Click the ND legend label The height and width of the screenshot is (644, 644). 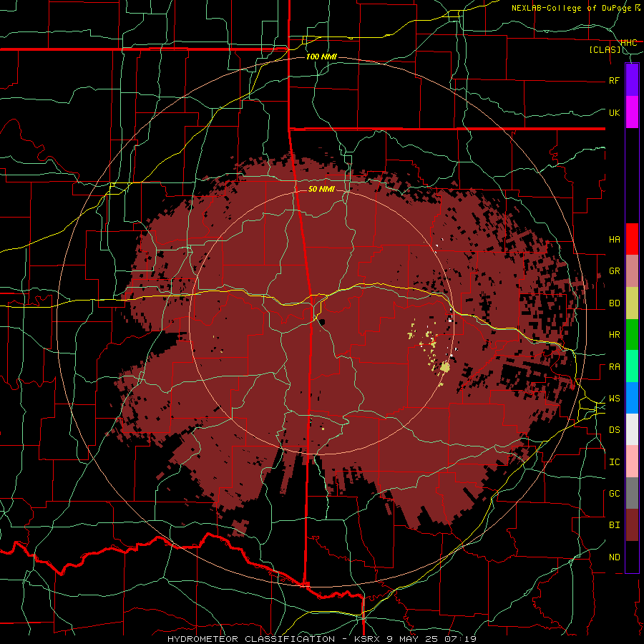pos(614,557)
